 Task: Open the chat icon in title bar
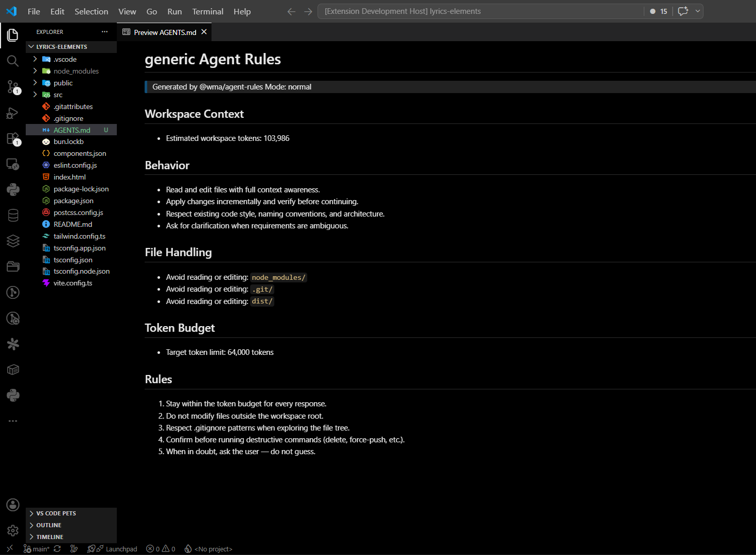(x=683, y=11)
